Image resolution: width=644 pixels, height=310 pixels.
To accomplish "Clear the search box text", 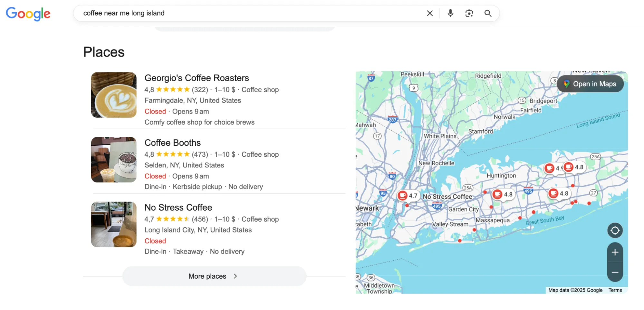I will click(429, 13).
